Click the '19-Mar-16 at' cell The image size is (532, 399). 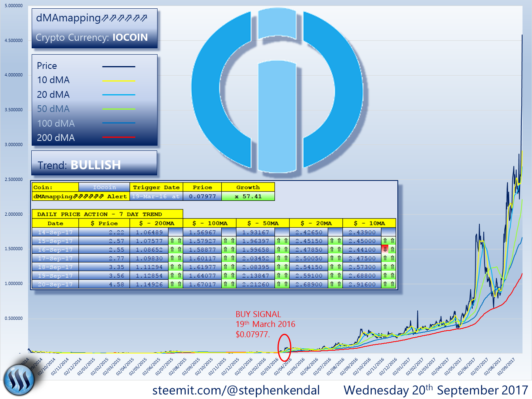pos(156,196)
